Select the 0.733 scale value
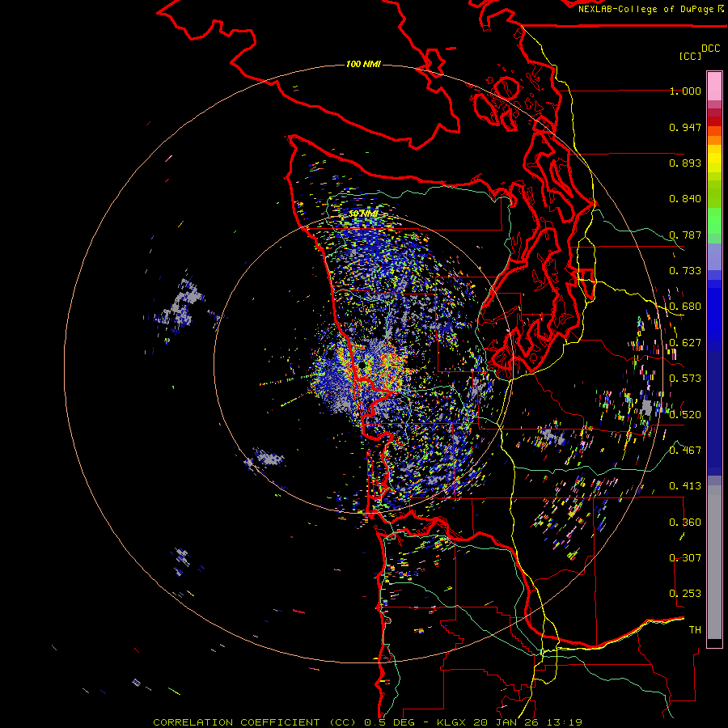 [x=685, y=271]
